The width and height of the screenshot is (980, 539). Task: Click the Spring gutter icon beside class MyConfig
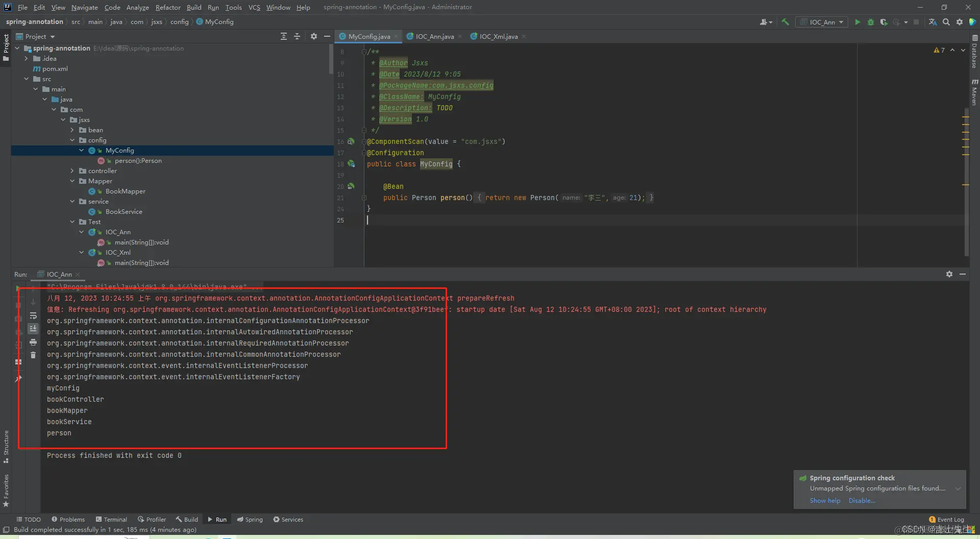(x=351, y=164)
